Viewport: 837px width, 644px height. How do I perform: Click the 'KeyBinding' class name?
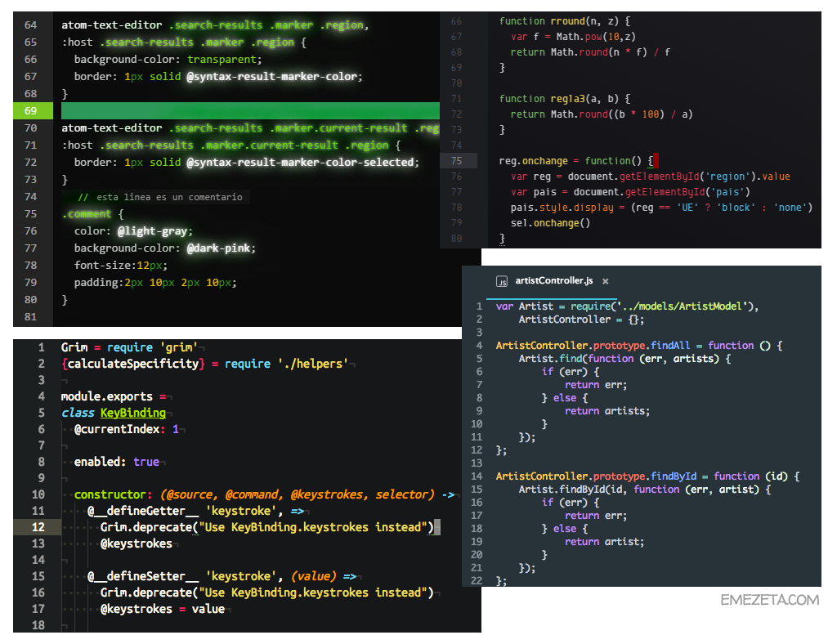(133, 413)
